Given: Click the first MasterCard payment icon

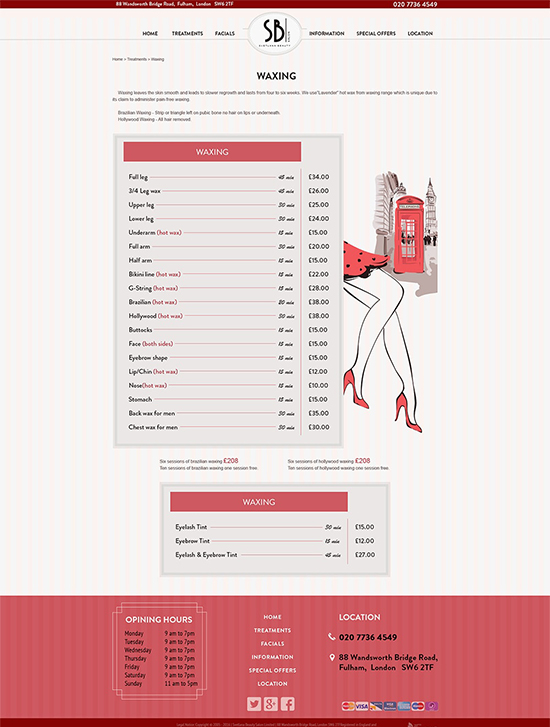Looking at the screenshot, I should point(348,706).
